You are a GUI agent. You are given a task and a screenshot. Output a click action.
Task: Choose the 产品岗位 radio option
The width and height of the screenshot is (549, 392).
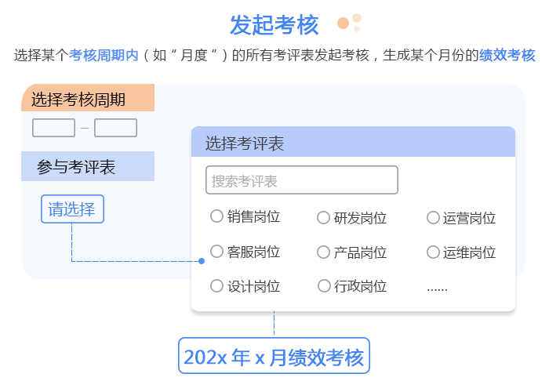(323, 252)
